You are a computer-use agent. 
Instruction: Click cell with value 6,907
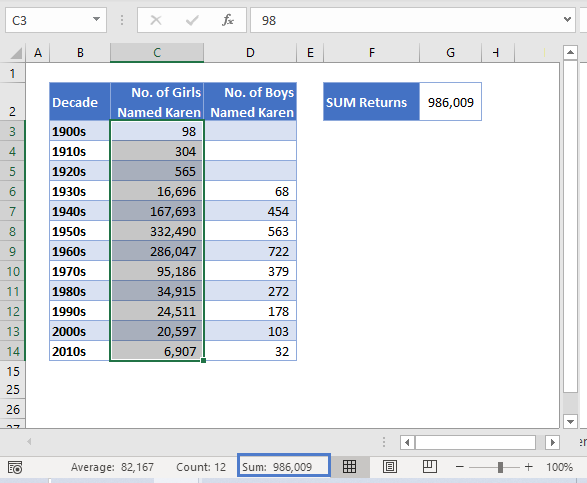[157, 351]
